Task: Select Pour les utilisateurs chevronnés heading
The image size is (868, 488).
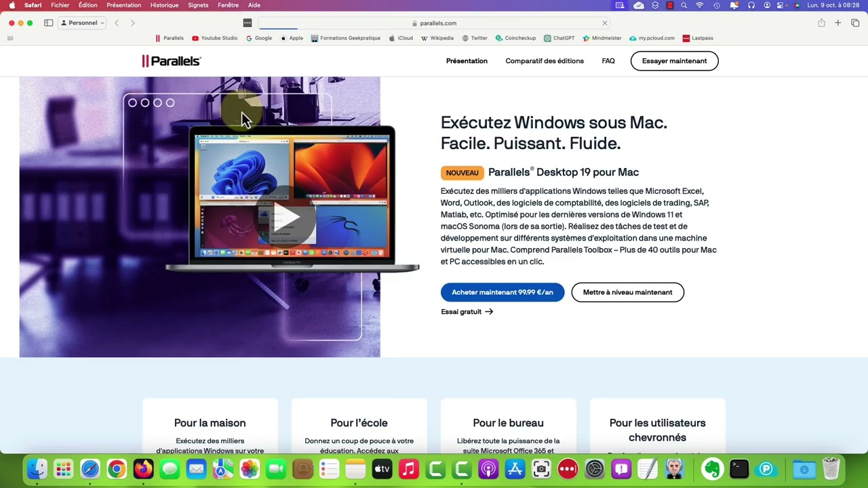Action: [x=657, y=430]
